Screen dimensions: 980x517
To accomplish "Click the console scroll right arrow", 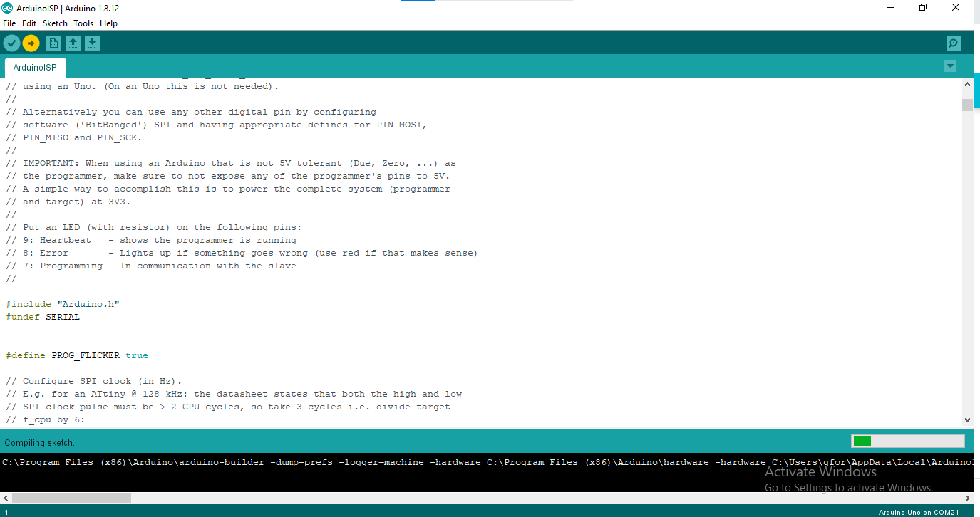I will [967, 498].
